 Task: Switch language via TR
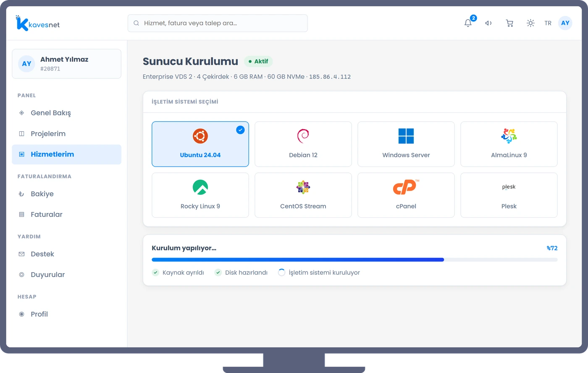(x=548, y=23)
